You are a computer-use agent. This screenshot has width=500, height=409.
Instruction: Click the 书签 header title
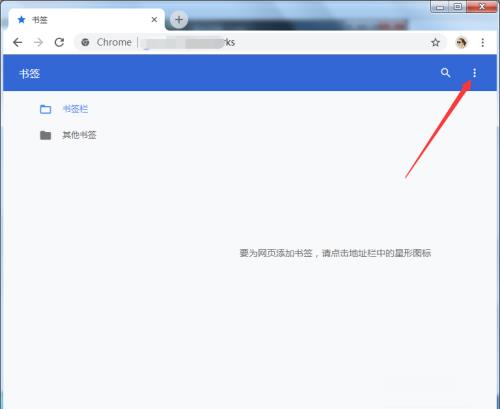(x=30, y=73)
